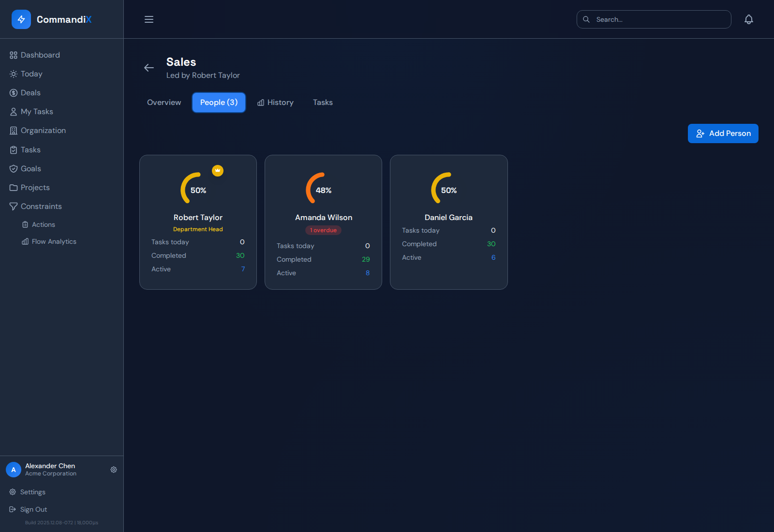Click the crown badge on Robert Taylor's card
774x532 pixels.
pyautogui.click(x=218, y=171)
